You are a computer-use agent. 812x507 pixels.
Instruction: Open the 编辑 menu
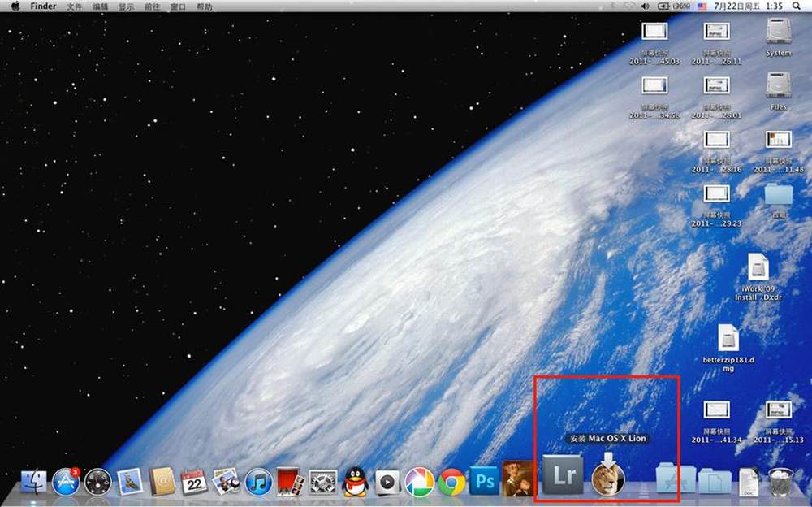pos(101,6)
